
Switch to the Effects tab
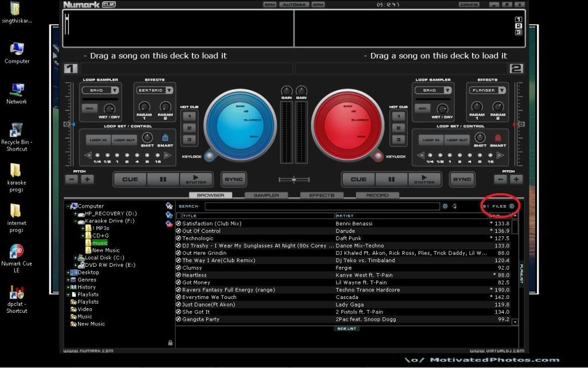coord(322,195)
